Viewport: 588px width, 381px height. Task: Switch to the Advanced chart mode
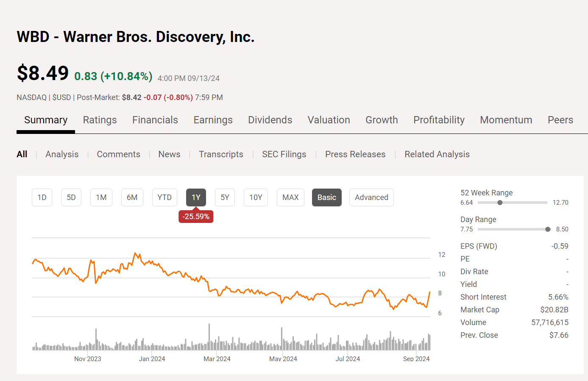point(371,197)
